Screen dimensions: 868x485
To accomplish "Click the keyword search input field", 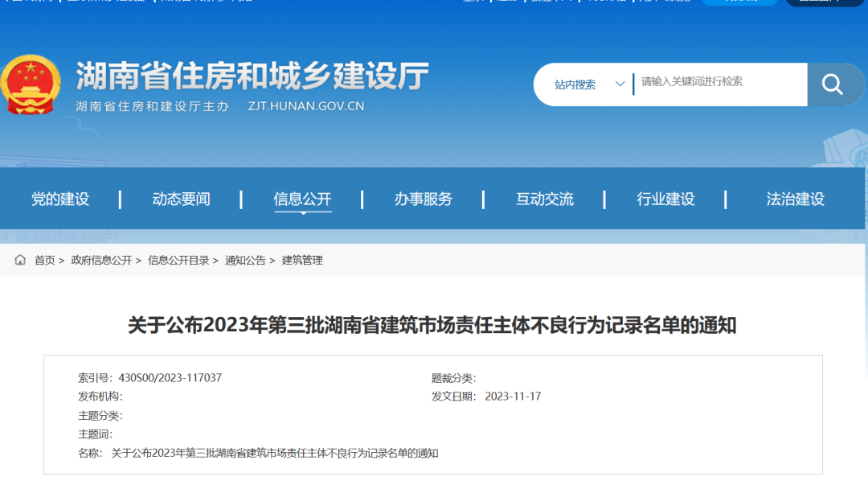I will point(715,84).
